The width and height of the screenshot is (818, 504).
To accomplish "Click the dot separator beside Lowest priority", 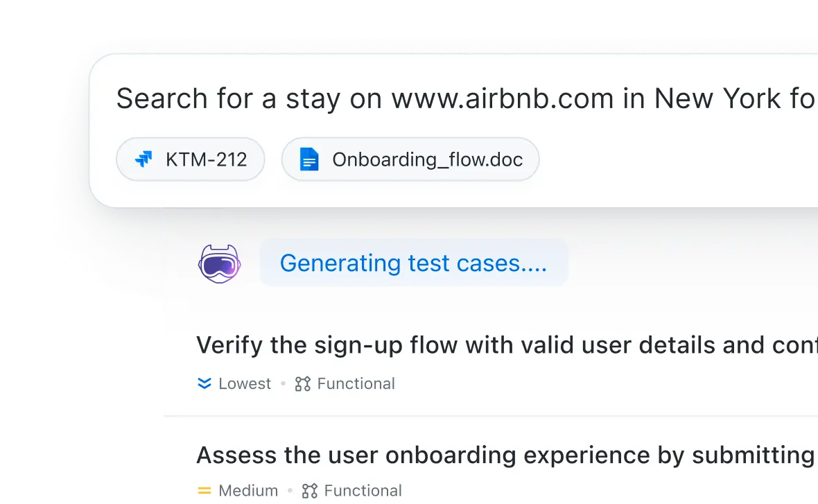I will pyautogui.click(x=283, y=383).
